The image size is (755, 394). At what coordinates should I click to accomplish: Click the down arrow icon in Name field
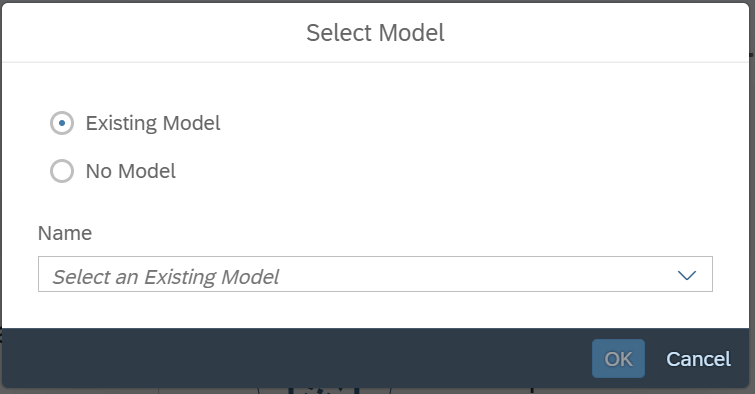point(687,275)
